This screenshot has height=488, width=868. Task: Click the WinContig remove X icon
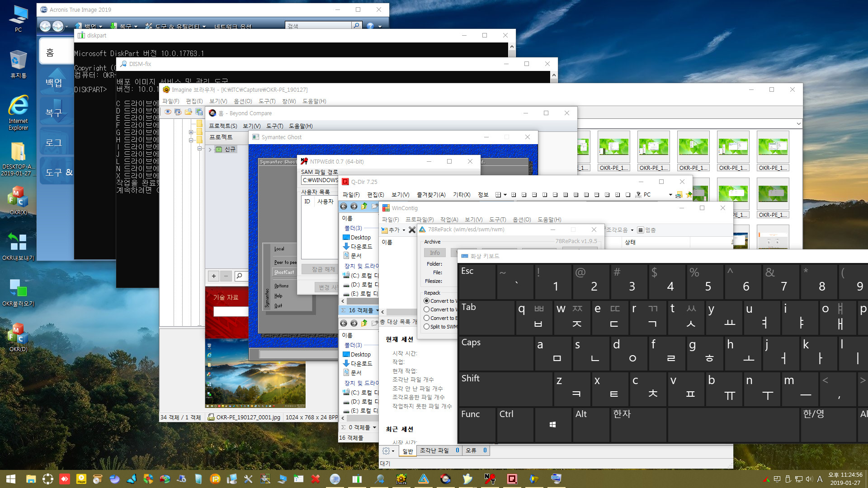[x=412, y=230]
